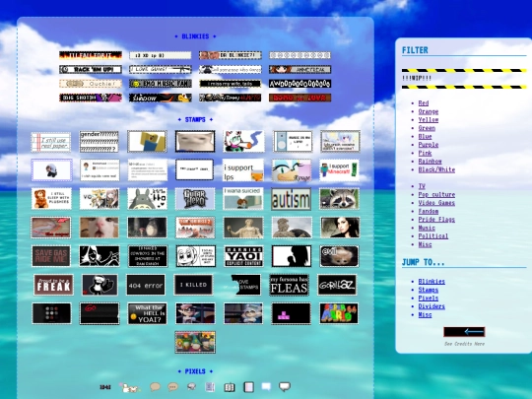Select the blue chat bubble pixel

pos(266,386)
